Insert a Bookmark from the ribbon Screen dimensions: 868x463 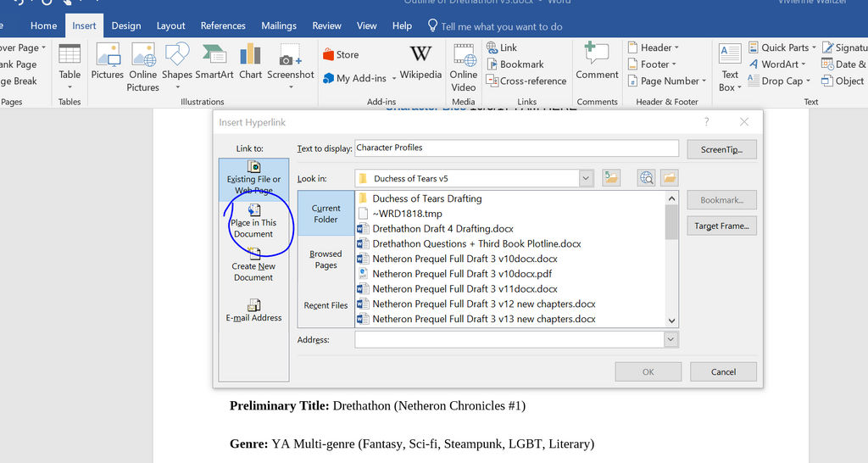tap(515, 64)
